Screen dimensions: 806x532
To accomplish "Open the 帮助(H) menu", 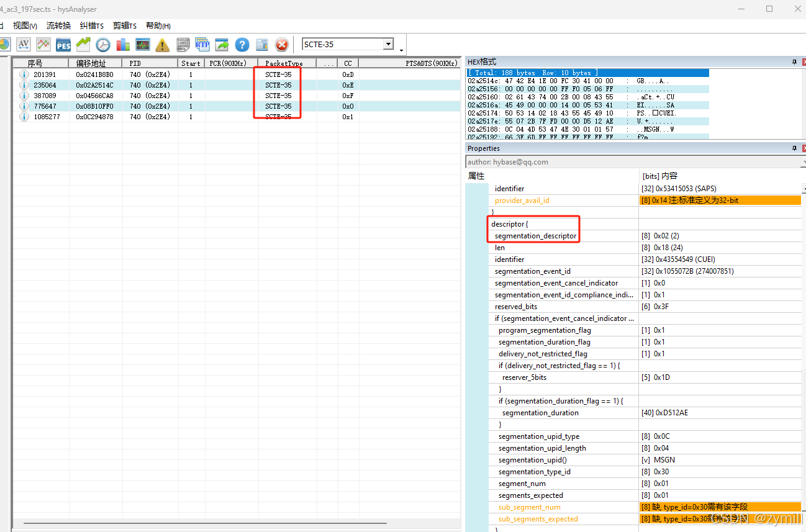I will click(158, 25).
